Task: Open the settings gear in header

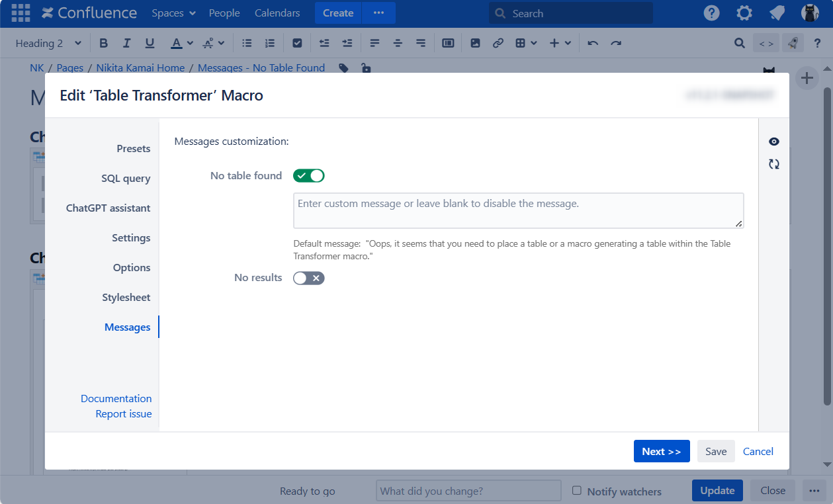Action: (x=744, y=13)
